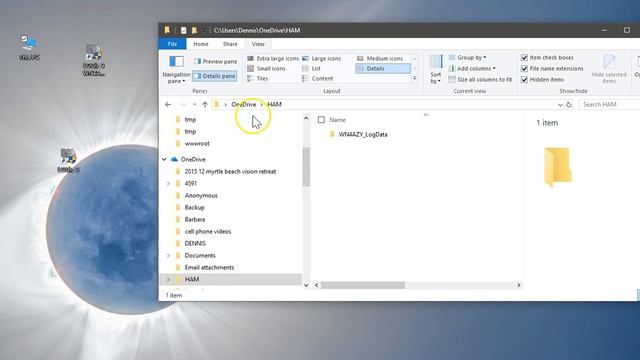Click the navigation pane vertical scrollbar thumb
640x360 pixels.
tap(306, 167)
